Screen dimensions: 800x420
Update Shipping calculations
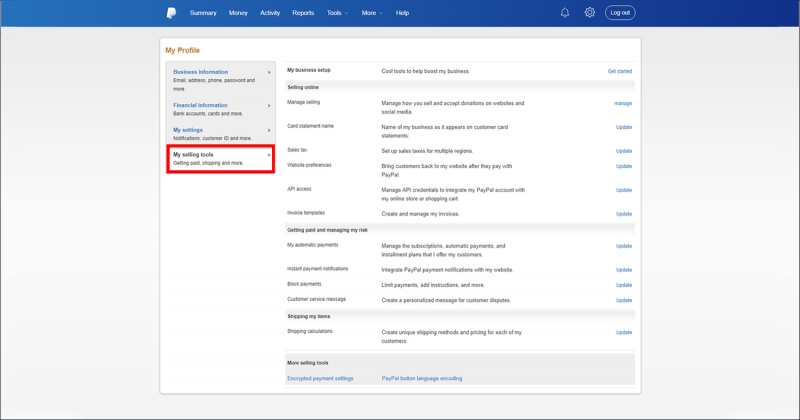coord(623,333)
